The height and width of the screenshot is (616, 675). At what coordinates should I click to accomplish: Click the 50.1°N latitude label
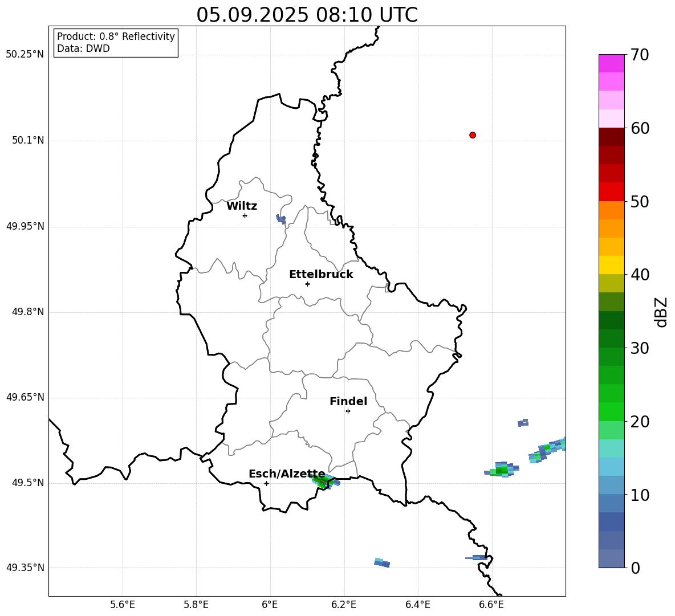pos(28,140)
